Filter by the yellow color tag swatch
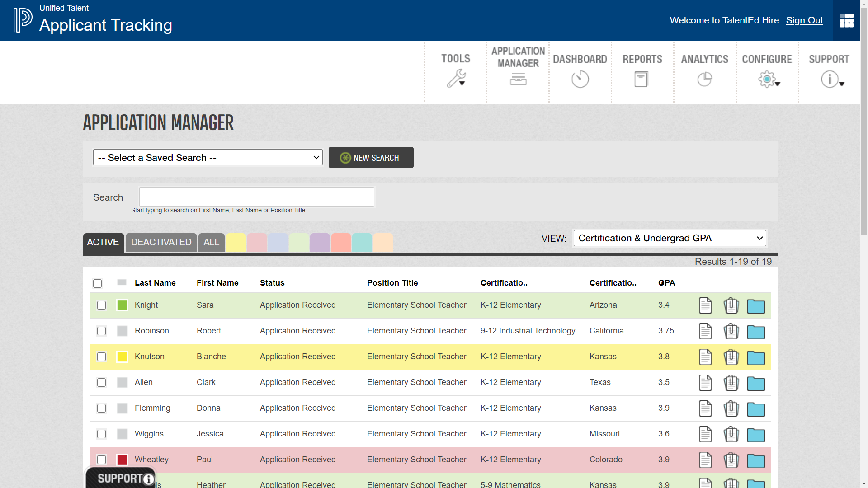This screenshot has width=868, height=488. [236, 242]
